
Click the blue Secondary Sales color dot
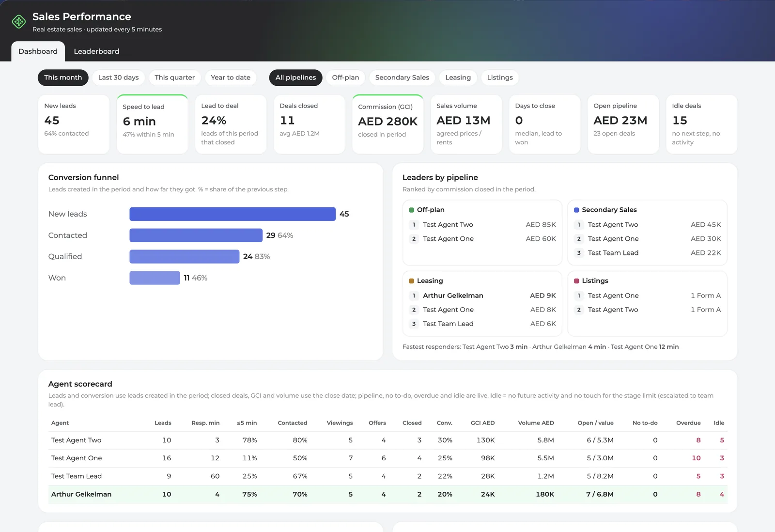click(x=576, y=210)
